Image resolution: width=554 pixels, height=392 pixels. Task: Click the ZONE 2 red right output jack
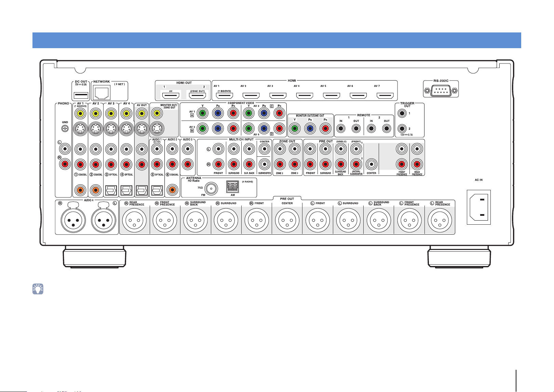click(x=280, y=164)
